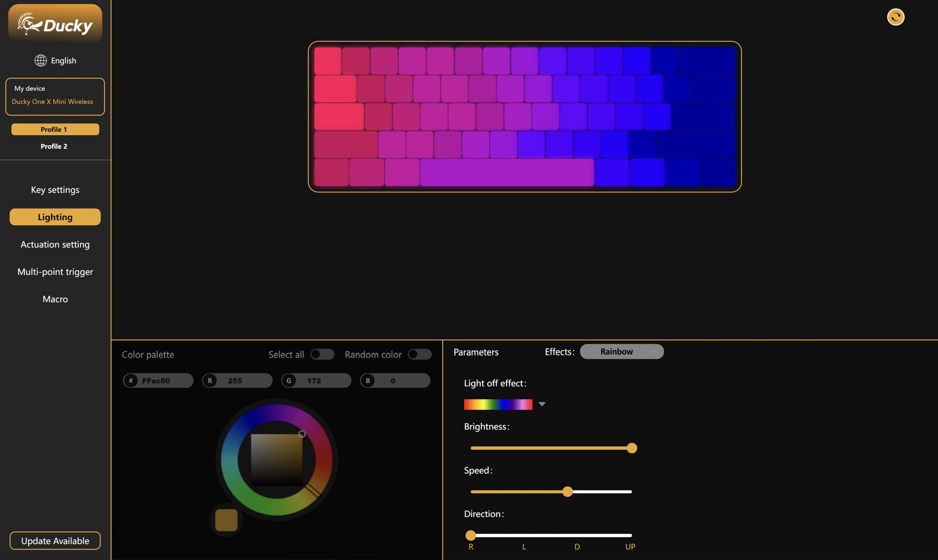Viewport: 938px width, 560px height.
Task: Enable the Random color switch
Action: (x=420, y=354)
